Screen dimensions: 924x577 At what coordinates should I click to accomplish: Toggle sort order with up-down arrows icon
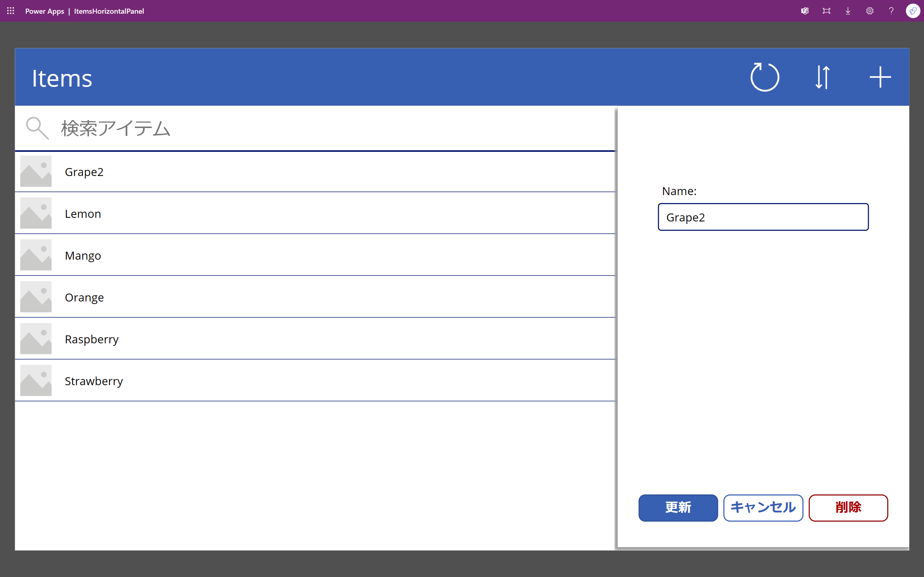(x=823, y=78)
